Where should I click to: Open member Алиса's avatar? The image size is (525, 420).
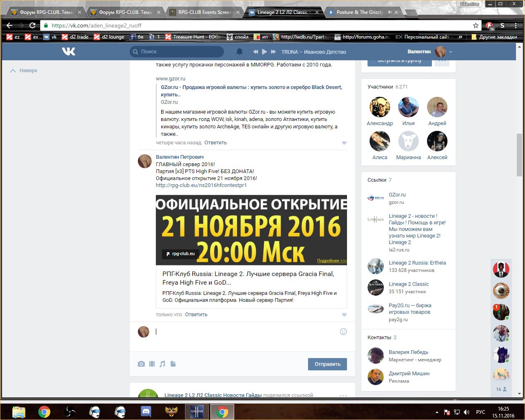pos(380,141)
